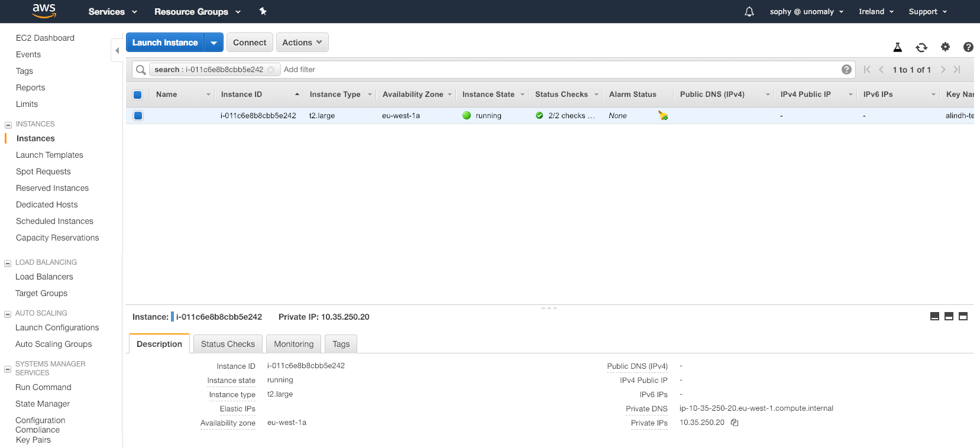Open Run Command link

coord(43,387)
